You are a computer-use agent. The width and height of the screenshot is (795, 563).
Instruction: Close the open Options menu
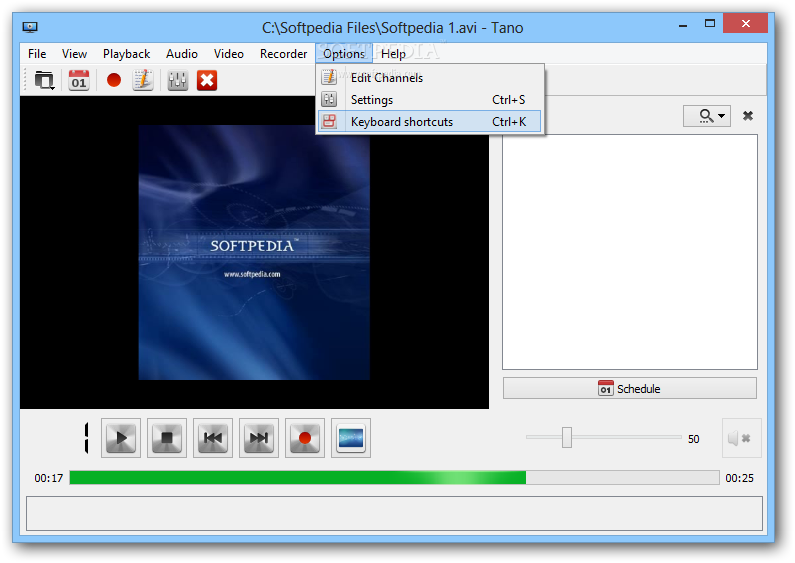coord(344,54)
